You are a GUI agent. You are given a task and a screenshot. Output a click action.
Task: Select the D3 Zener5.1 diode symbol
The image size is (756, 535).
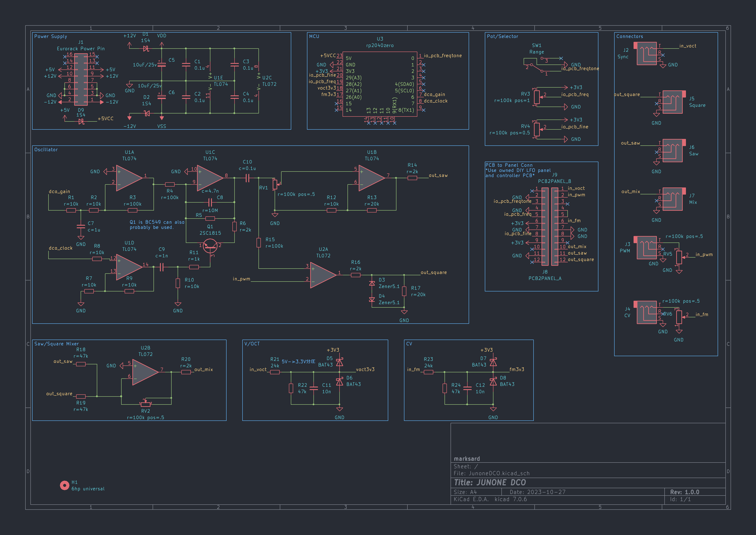[372, 283]
